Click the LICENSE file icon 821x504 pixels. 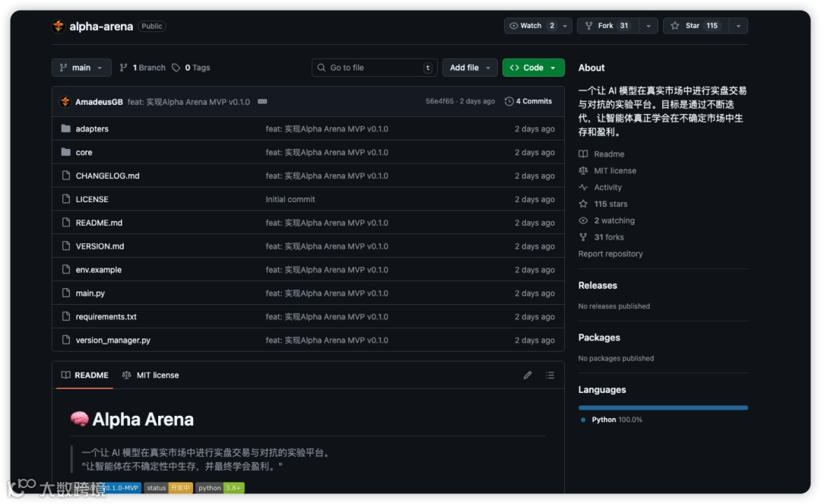(x=65, y=199)
